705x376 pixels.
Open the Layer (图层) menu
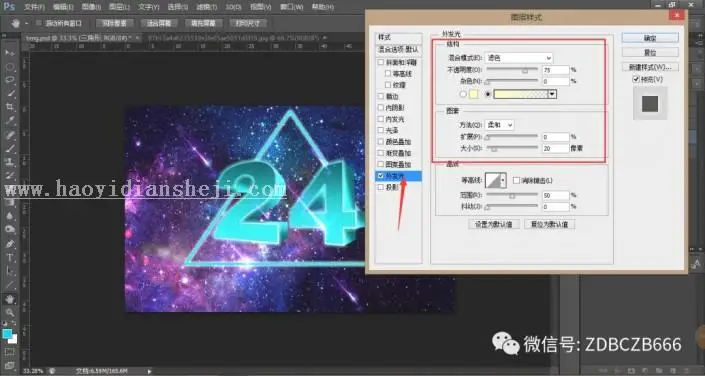pyautogui.click(x=119, y=7)
